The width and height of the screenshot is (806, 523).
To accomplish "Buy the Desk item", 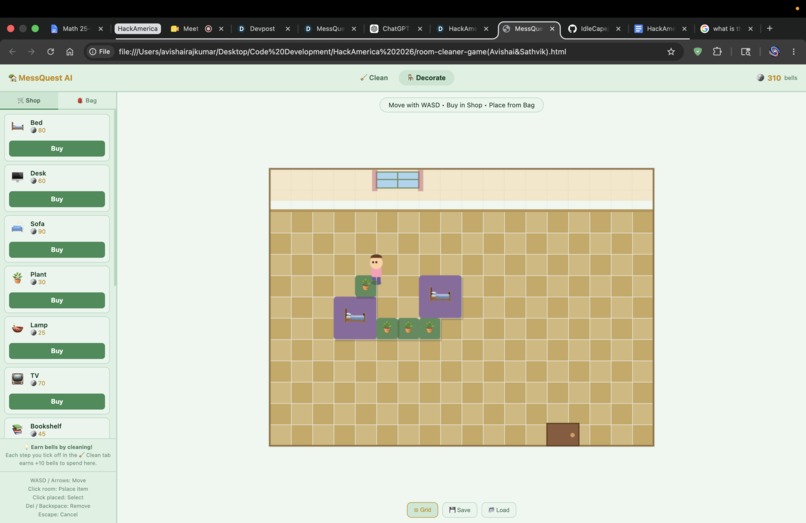I will 57,199.
